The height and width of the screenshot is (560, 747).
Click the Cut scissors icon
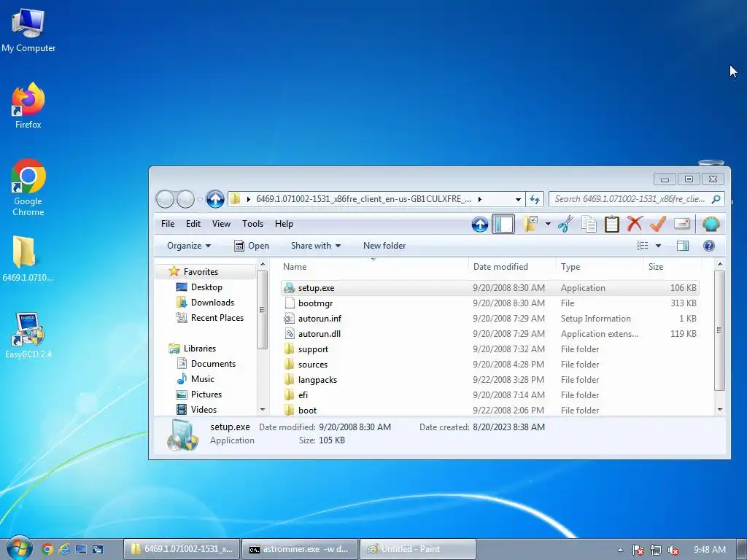565,224
